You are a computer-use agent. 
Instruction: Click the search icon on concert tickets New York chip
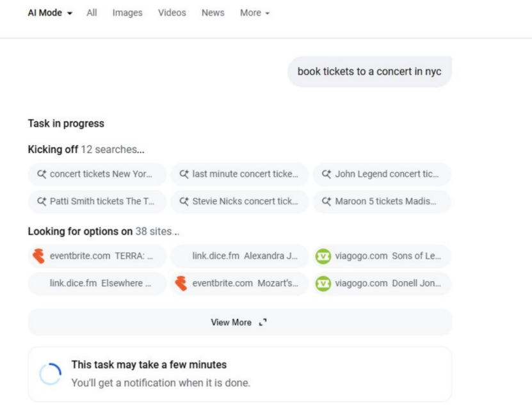coord(42,174)
